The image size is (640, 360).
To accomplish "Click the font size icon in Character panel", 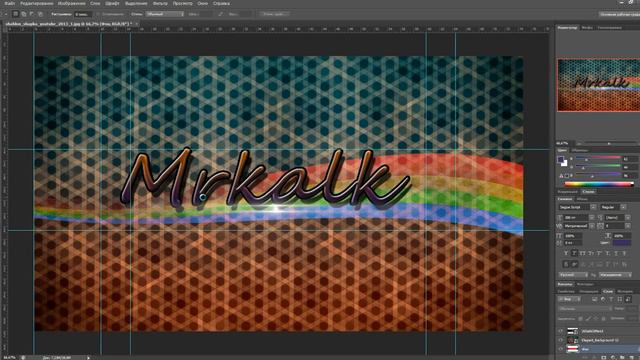I will point(559,218).
